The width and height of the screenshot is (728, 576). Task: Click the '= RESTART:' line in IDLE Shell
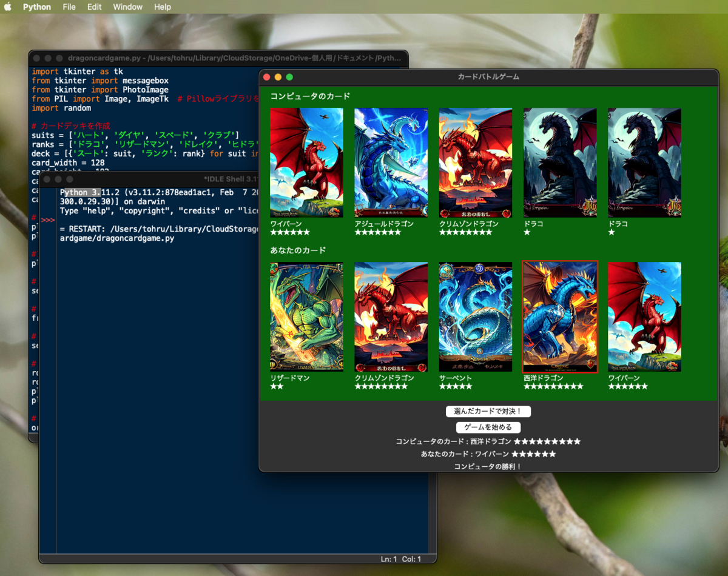[x=159, y=229]
